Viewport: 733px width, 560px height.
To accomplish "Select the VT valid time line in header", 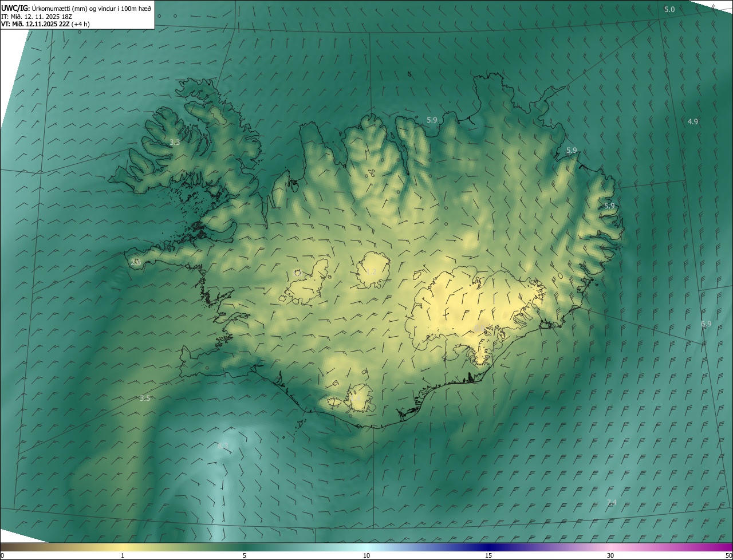I will [x=45, y=24].
